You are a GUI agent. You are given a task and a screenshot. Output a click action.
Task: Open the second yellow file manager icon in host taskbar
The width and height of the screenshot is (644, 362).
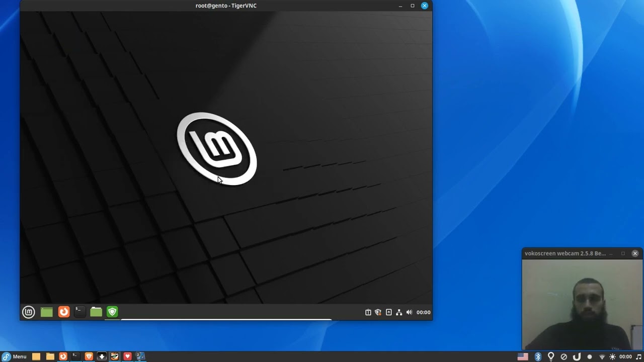(50, 356)
